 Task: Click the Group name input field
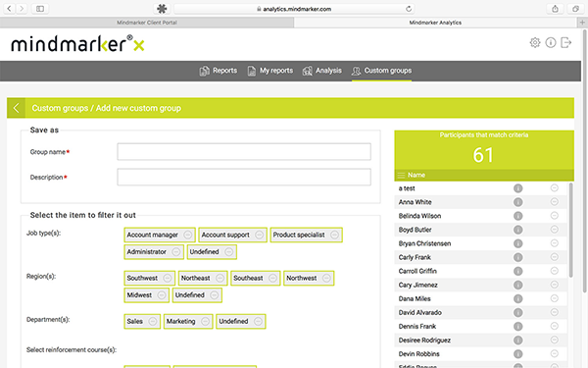(244, 152)
